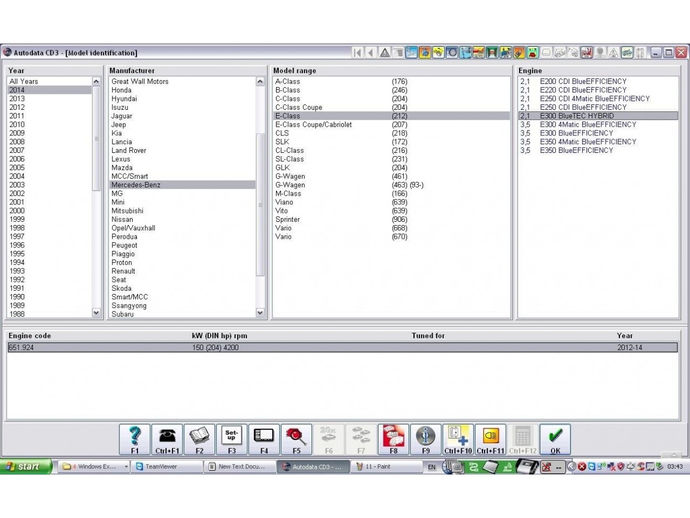Select Sprinter model range
Screen dimensions: 690x518
392,219
